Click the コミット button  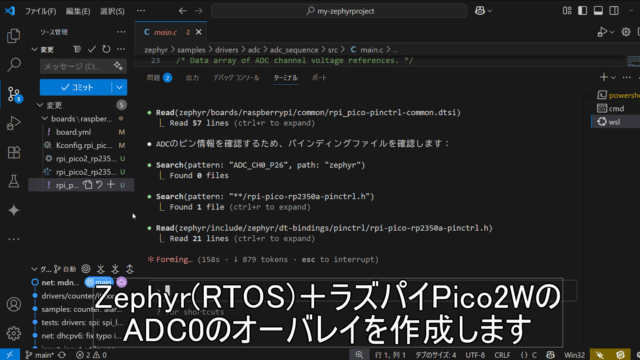[76, 87]
